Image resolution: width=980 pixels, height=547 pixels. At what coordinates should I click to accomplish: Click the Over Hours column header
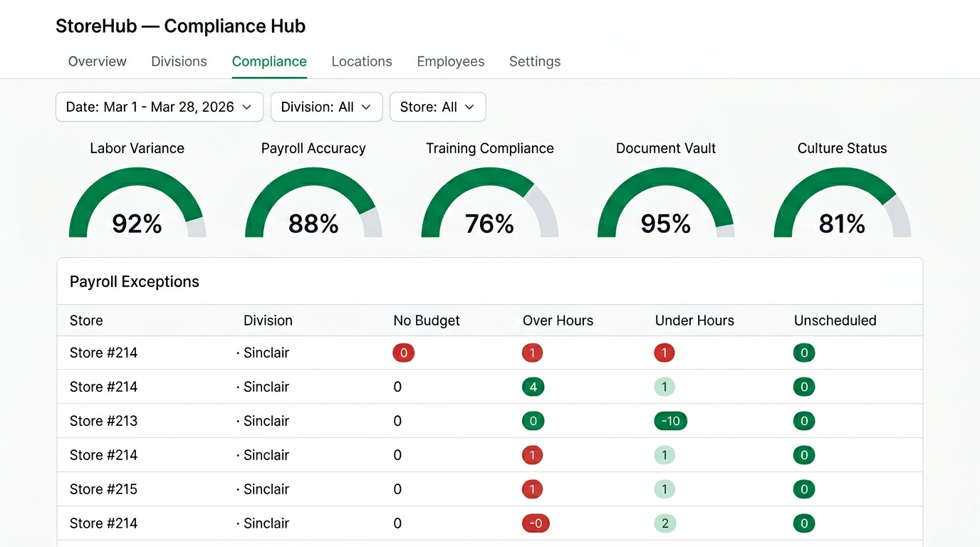(558, 321)
